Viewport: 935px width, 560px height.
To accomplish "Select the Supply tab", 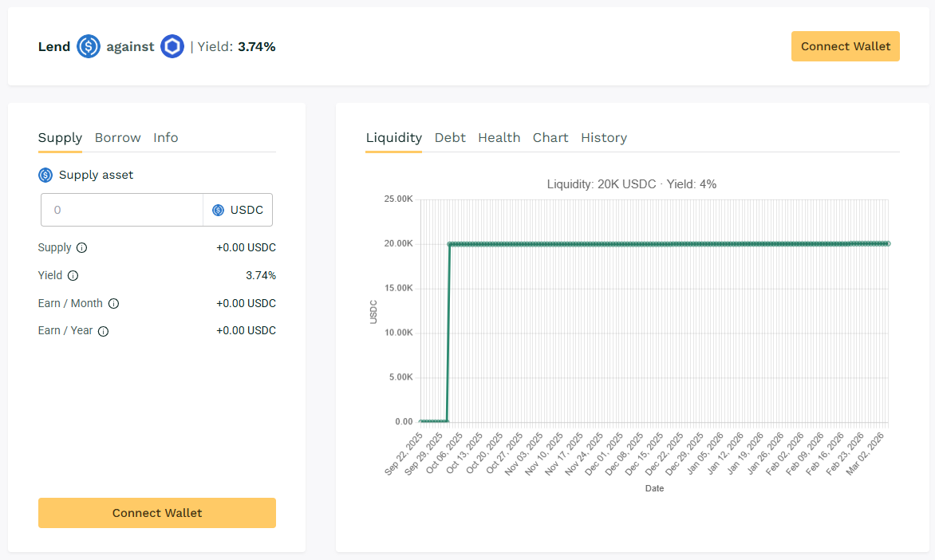I will click(60, 138).
